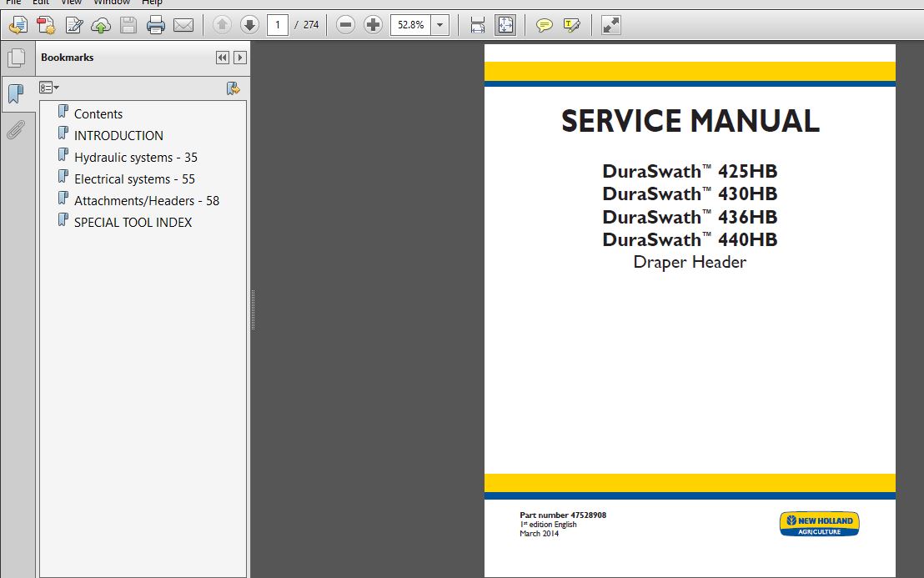Image resolution: width=924 pixels, height=578 pixels.
Task: Click the 52.8% zoom value field
Action: (x=411, y=25)
